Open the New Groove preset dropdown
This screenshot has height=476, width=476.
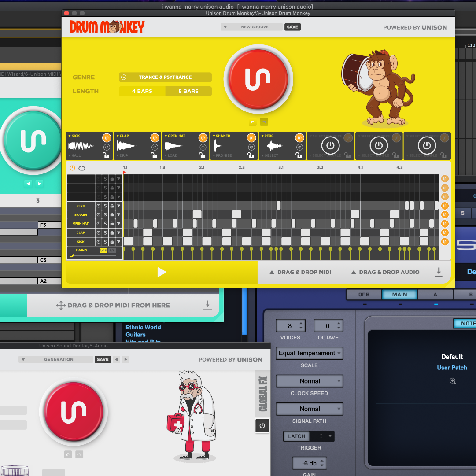coord(252,27)
